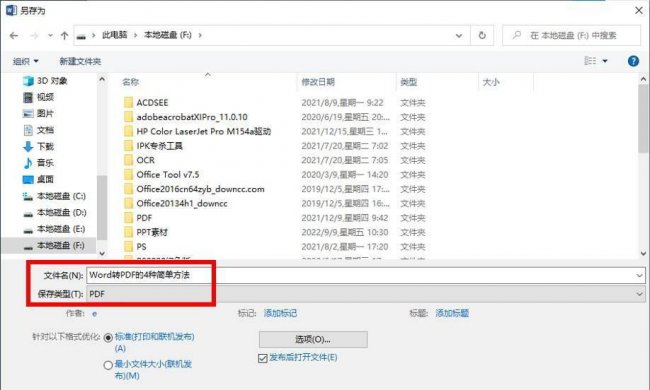Expand the 文件名 dropdown arrow
Viewport: 650px width, 390px height.
(x=639, y=275)
